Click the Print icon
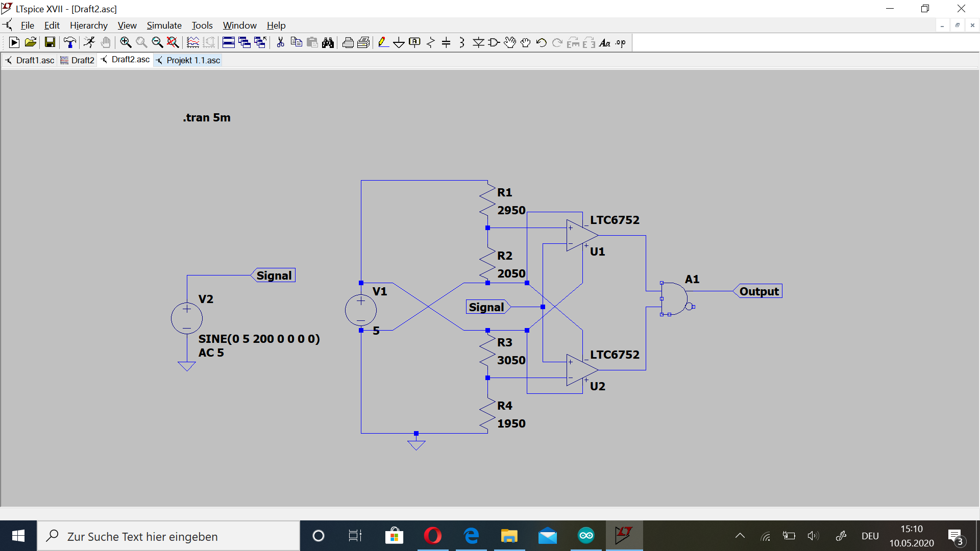The width and height of the screenshot is (980, 551). pos(348,43)
